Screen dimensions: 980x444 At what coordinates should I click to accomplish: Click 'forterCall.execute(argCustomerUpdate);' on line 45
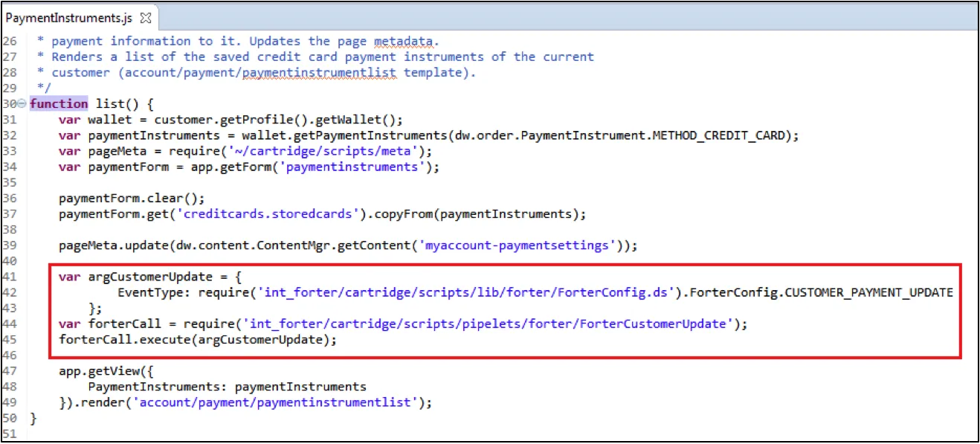point(198,339)
